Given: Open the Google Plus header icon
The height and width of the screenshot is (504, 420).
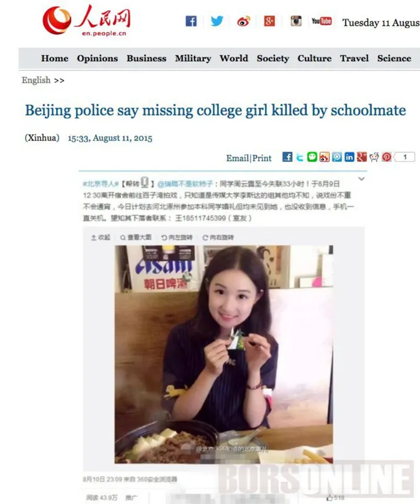Looking at the screenshot, I should 270,21.
